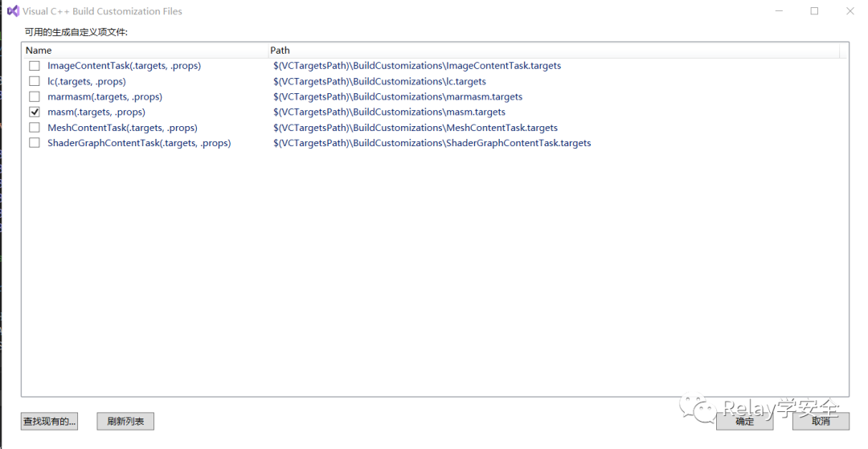Screen dimensions: 868x449
Task: Enable the MeshContentTask checkbox
Action: click(x=35, y=128)
